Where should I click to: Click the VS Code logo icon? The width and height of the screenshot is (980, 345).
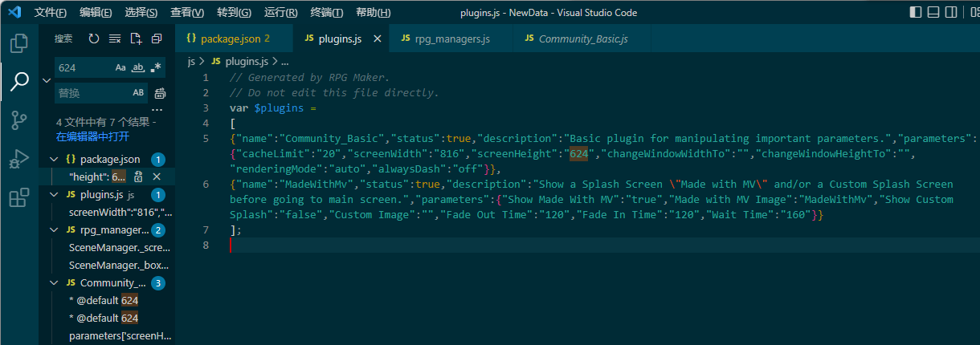[16, 12]
